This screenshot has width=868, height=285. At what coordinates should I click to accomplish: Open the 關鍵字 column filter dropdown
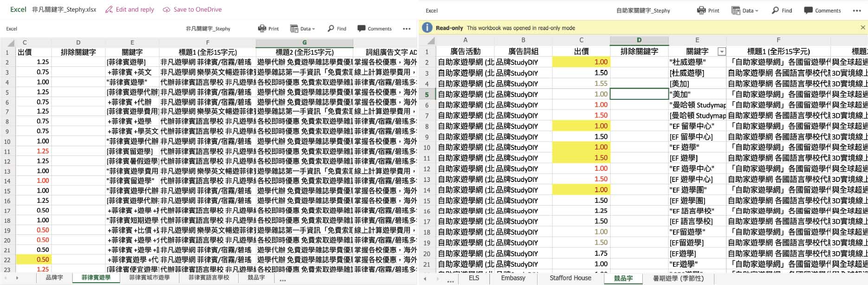(x=721, y=52)
